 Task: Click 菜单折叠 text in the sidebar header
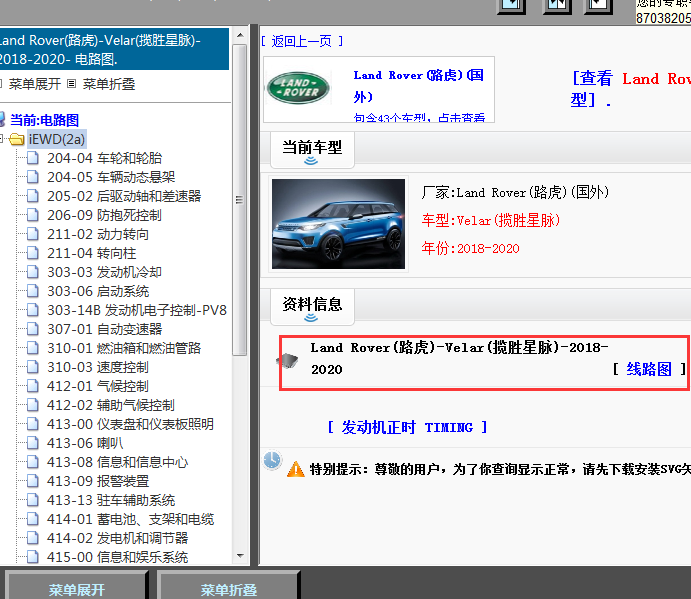click(x=109, y=84)
